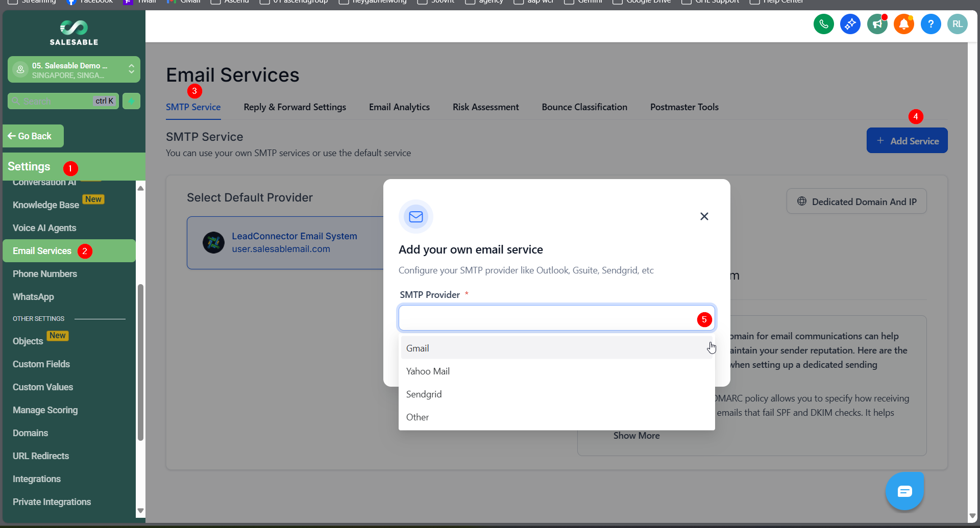Open the RL user profile avatar
This screenshot has height=528, width=980.
957,24
